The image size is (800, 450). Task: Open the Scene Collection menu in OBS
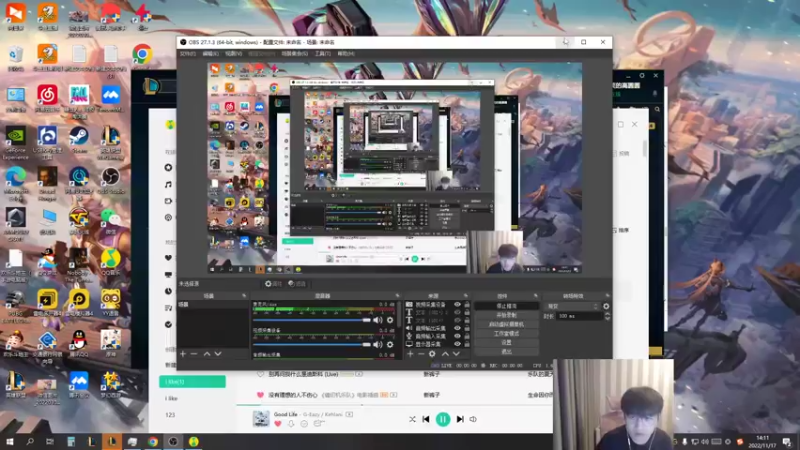[x=294, y=54]
